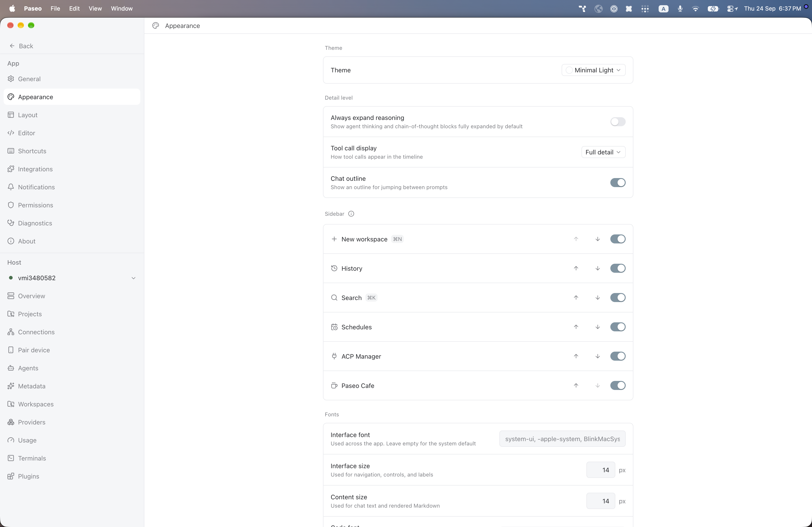812x527 pixels.
Task: Move ACP Manager item down with arrow
Action: pyautogui.click(x=597, y=357)
